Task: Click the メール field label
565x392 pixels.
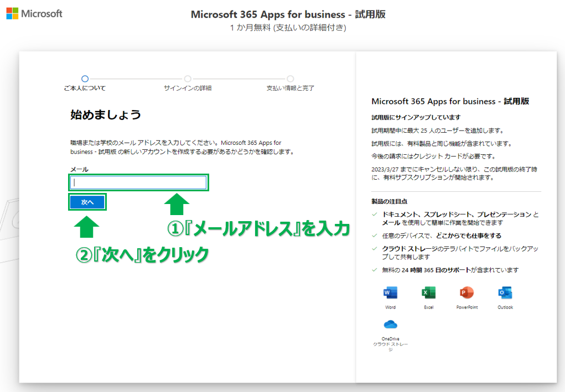Action: [x=79, y=169]
